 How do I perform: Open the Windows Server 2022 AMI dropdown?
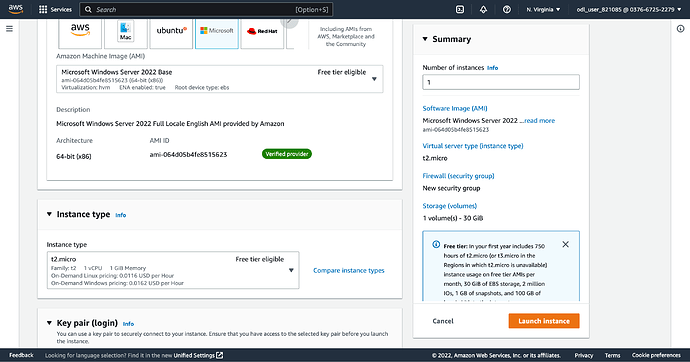click(220, 79)
